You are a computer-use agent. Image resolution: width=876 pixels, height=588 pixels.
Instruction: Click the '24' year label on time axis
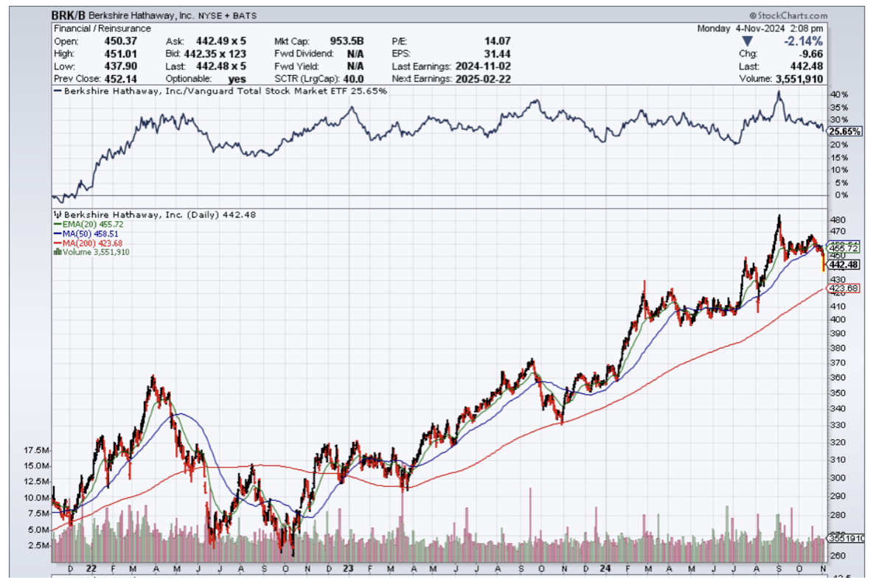click(605, 569)
